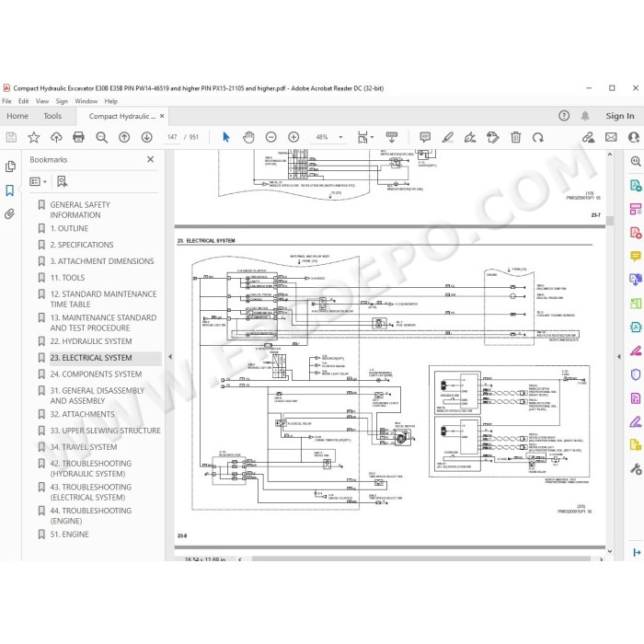Screen dimensions: 644x644
Task: Go to the previous page arrow
Action: pyautogui.click(x=124, y=137)
